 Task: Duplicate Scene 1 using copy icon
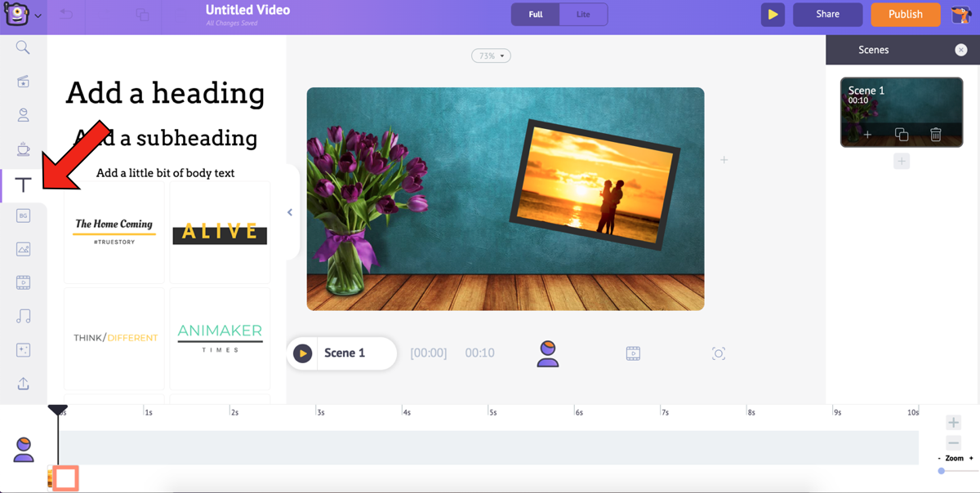click(x=902, y=135)
